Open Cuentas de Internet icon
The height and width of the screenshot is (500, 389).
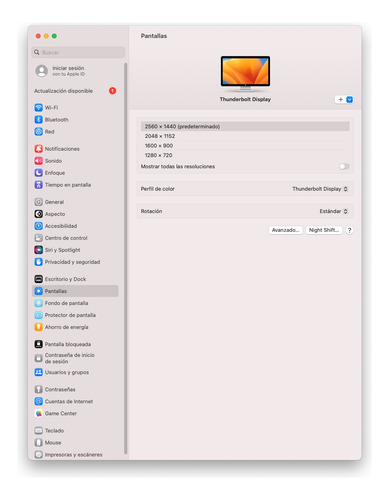click(39, 401)
